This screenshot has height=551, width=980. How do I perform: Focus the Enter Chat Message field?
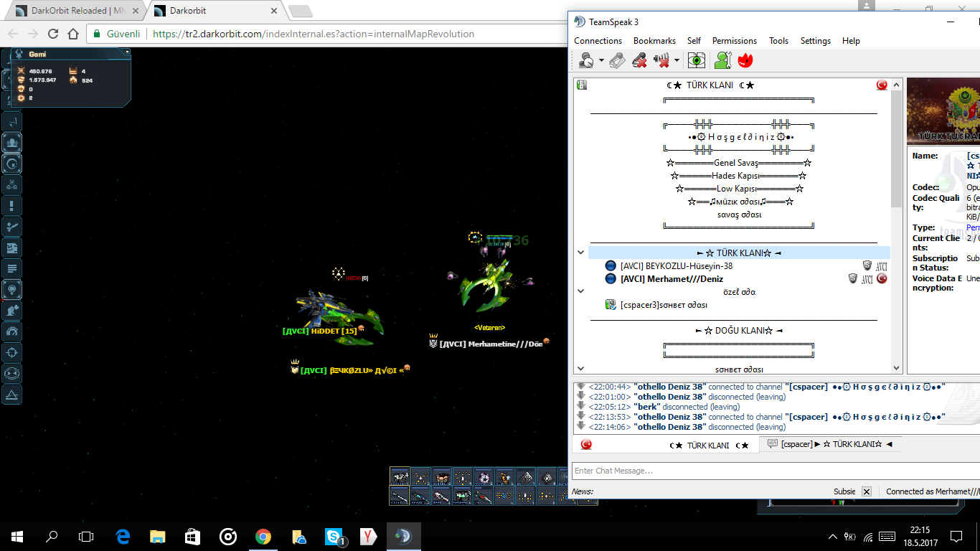tap(775, 471)
